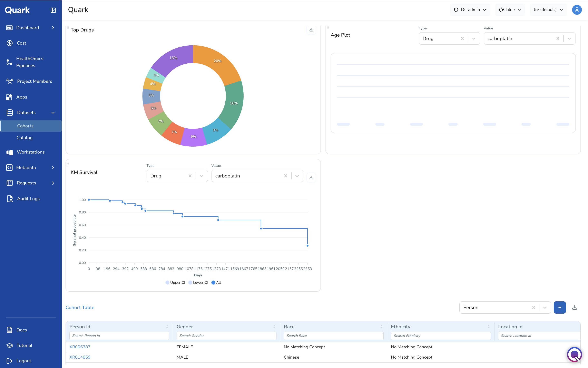
Task: Grab the Top Drugs drag handle
Action: tap(68, 28)
